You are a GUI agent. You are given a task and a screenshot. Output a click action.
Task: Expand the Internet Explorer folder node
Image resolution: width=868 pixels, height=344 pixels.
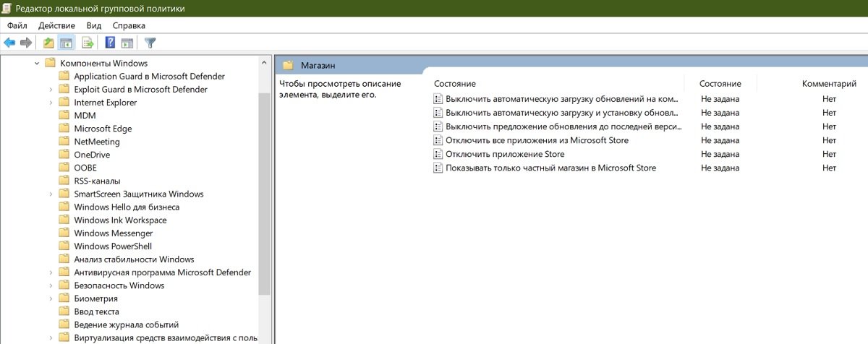pyautogui.click(x=51, y=103)
